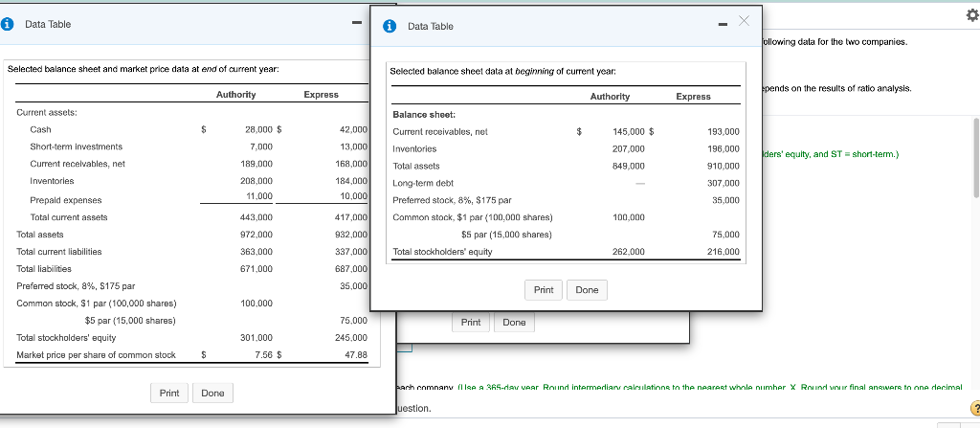Click Authority prepaid expenses 11,000
The image size is (980, 428).
(x=258, y=196)
